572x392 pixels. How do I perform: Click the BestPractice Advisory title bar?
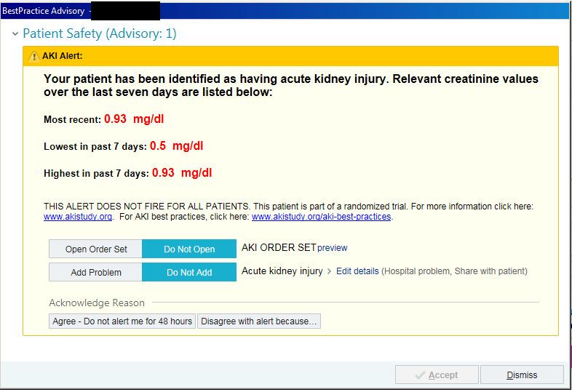291,11
